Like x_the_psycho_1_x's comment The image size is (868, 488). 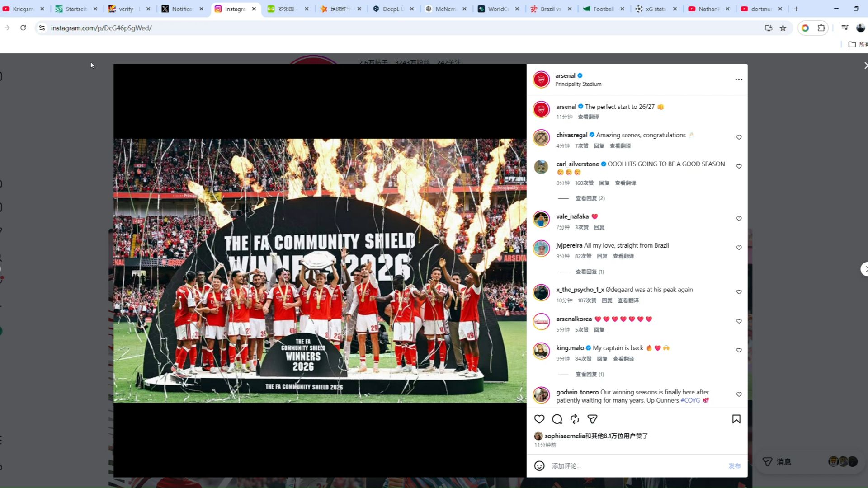[x=739, y=292]
